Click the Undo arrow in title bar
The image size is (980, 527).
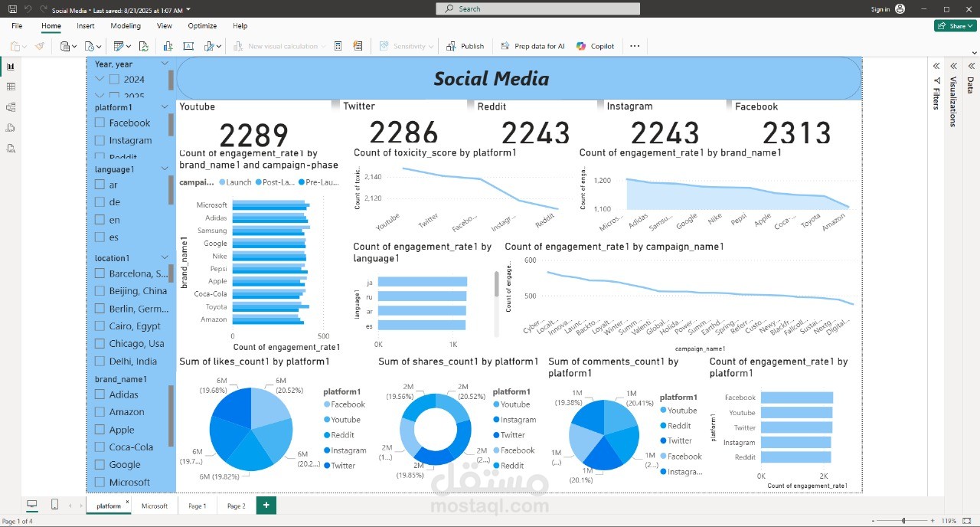pyautogui.click(x=28, y=10)
